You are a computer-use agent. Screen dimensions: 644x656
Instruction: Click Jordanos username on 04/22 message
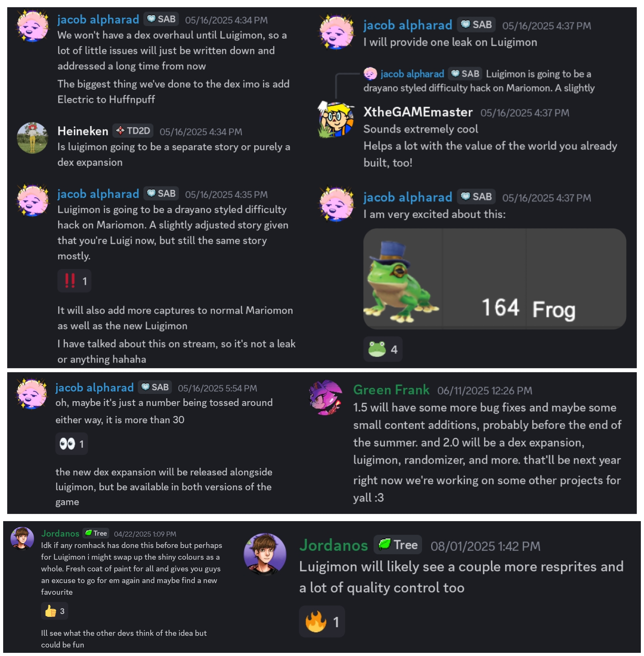[x=60, y=533]
